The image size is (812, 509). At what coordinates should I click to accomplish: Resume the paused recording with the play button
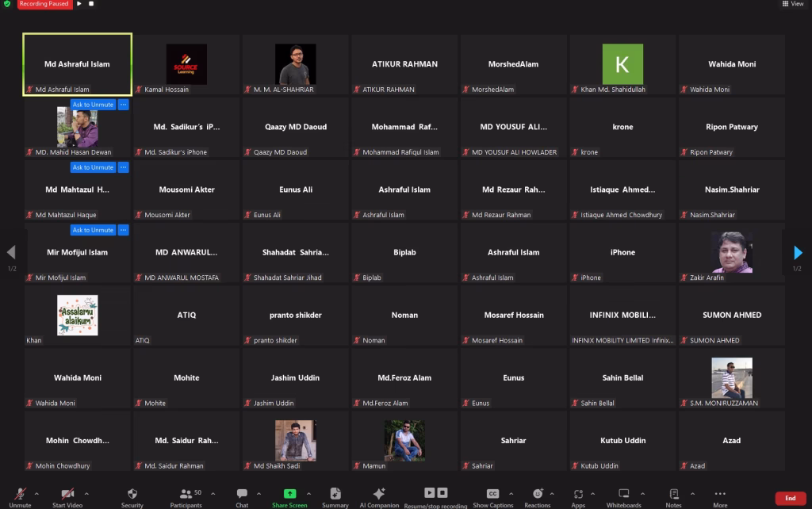point(80,4)
